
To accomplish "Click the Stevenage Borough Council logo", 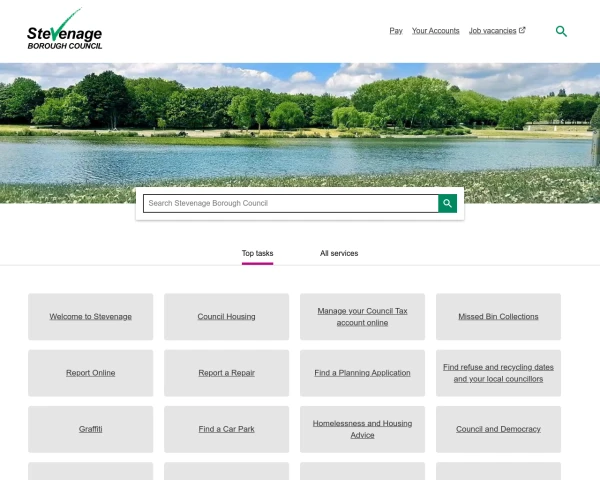I will [x=64, y=29].
